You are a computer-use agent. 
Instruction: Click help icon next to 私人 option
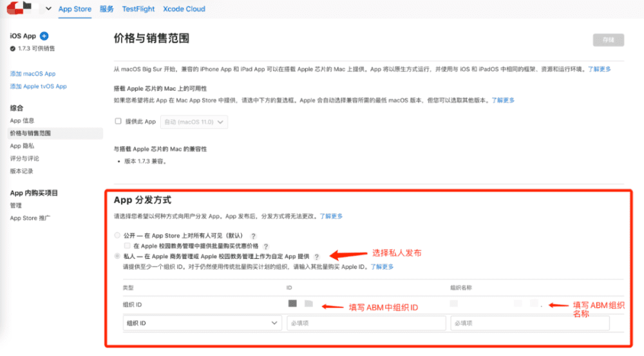317,257
